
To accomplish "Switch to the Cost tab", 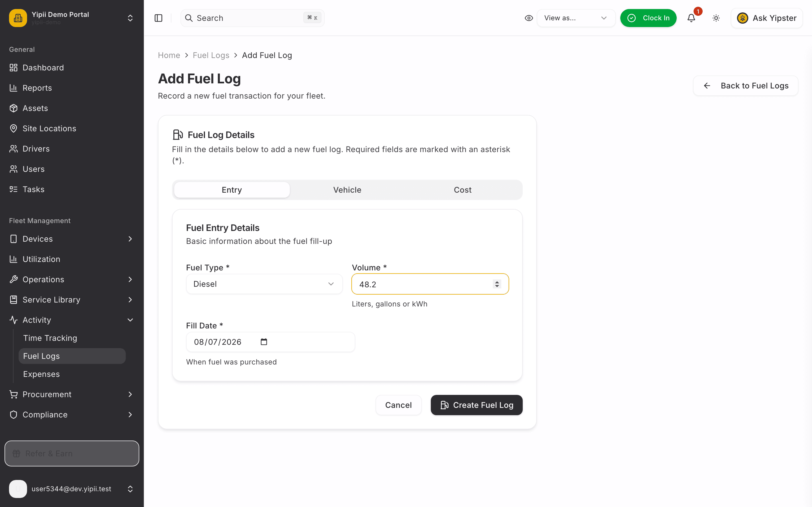I will tap(462, 190).
